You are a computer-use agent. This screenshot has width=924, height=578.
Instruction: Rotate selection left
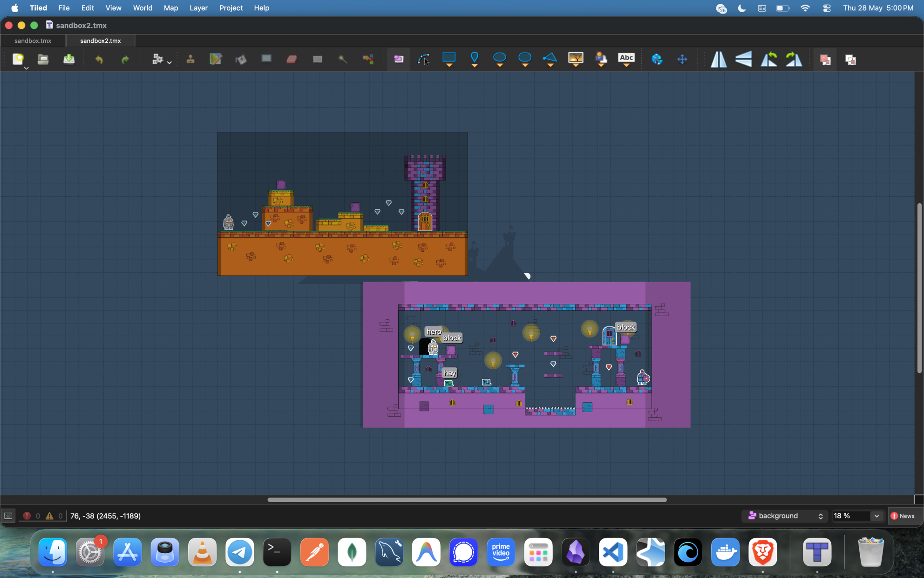769,59
